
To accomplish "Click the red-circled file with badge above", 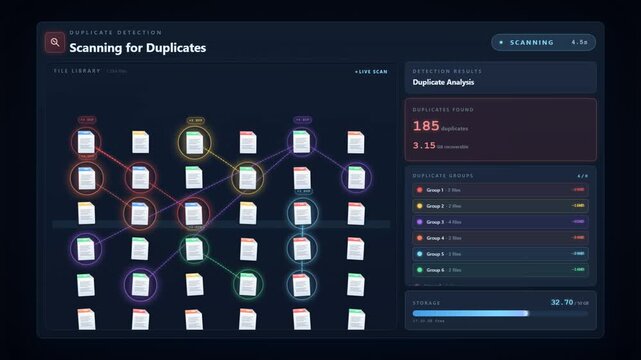I will coord(86,142).
